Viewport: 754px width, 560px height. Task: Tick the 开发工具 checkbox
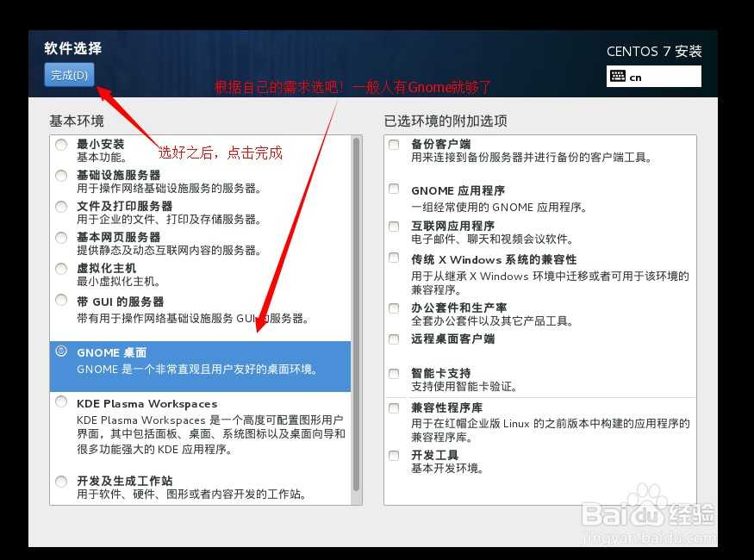[394, 455]
